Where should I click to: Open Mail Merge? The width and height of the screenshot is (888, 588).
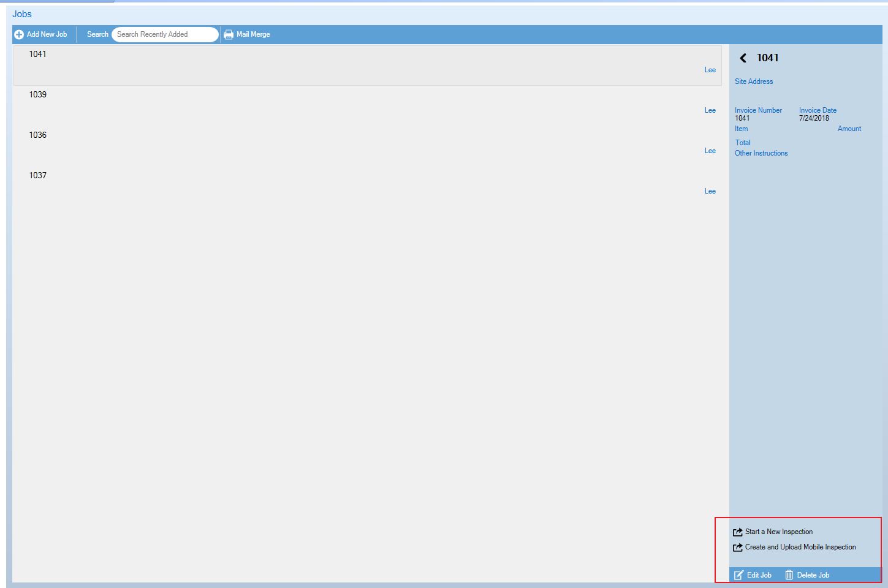[x=253, y=34]
